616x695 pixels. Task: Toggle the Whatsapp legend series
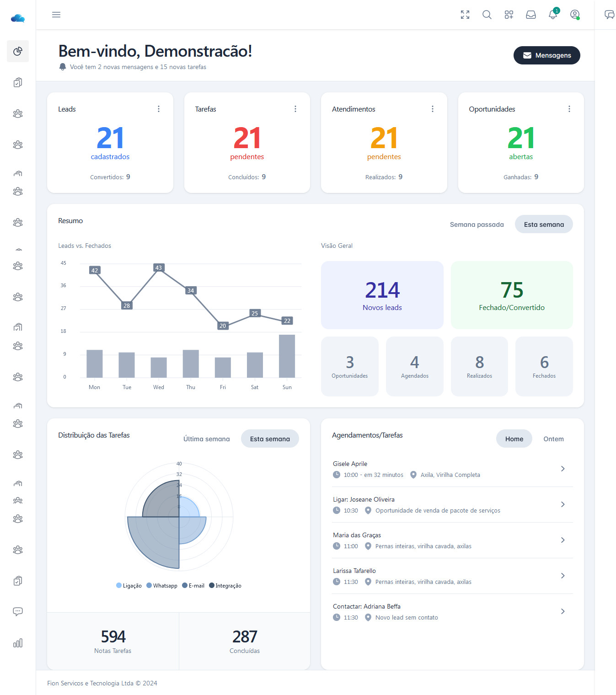162,586
